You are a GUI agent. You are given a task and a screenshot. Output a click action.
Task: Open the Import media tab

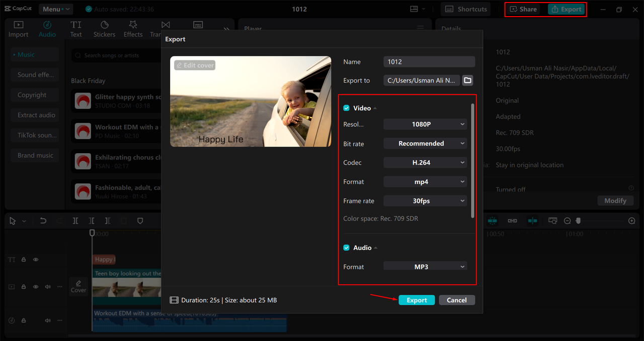(x=18, y=29)
